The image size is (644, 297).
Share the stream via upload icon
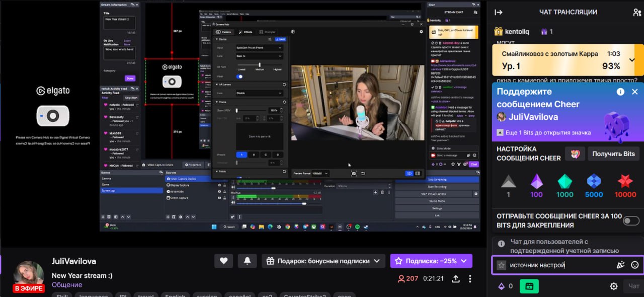[456, 278]
